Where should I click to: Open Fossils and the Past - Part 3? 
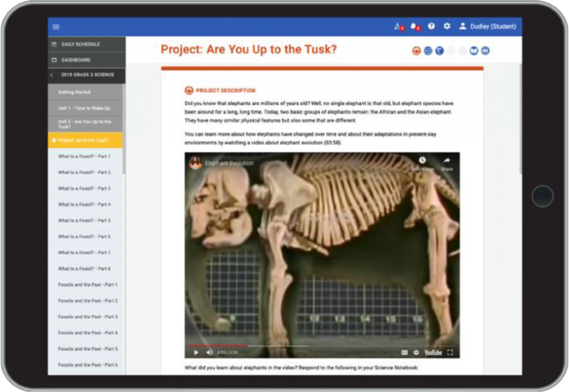(88, 317)
